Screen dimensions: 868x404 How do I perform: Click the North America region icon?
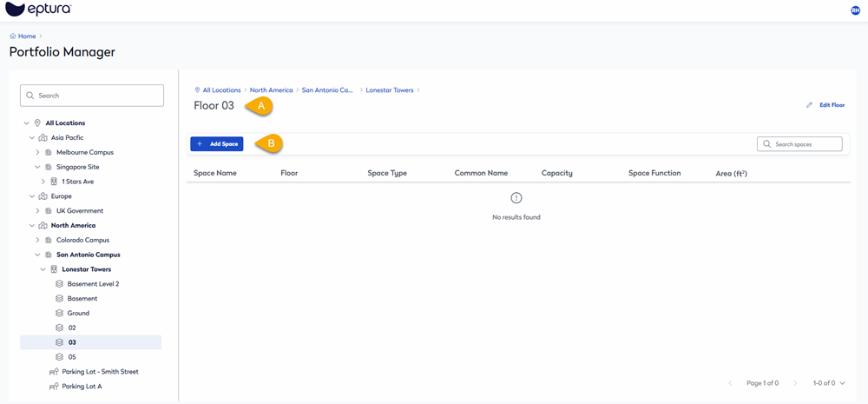43,226
